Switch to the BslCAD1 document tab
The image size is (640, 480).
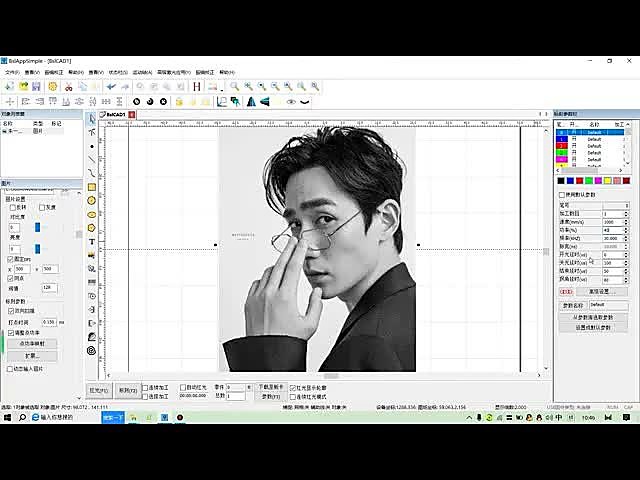pos(113,115)
